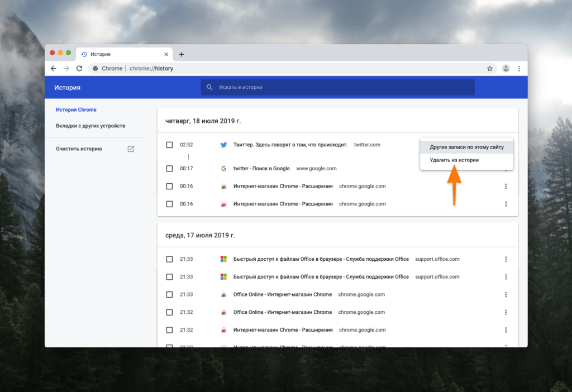Click the twitter.com domain text
Screen dimensions: 572x392
pos(367,145)
